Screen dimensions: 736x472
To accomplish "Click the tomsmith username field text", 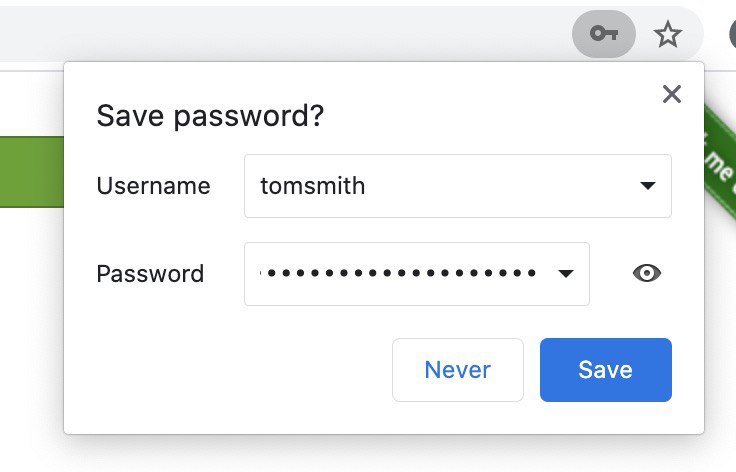I will [313, 186].
